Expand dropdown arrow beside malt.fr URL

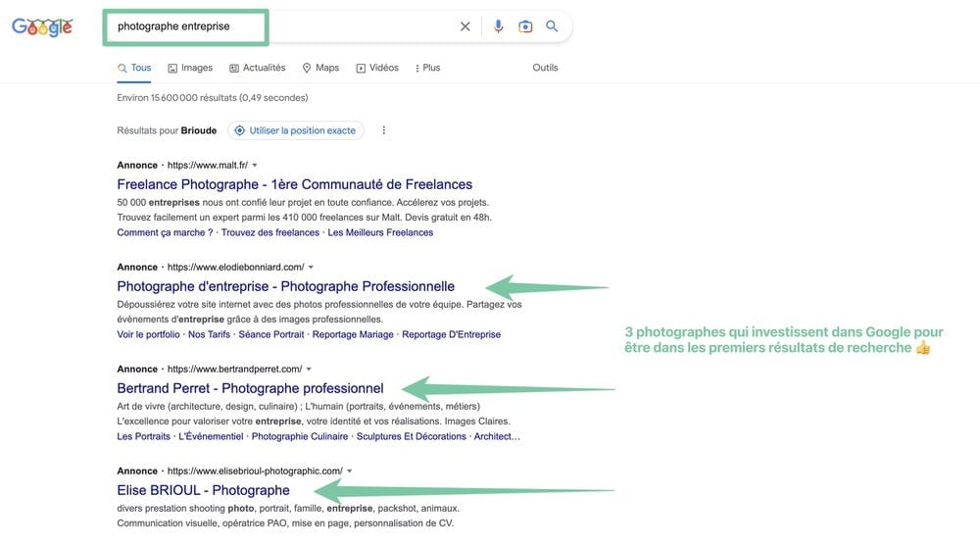[255, 165]
